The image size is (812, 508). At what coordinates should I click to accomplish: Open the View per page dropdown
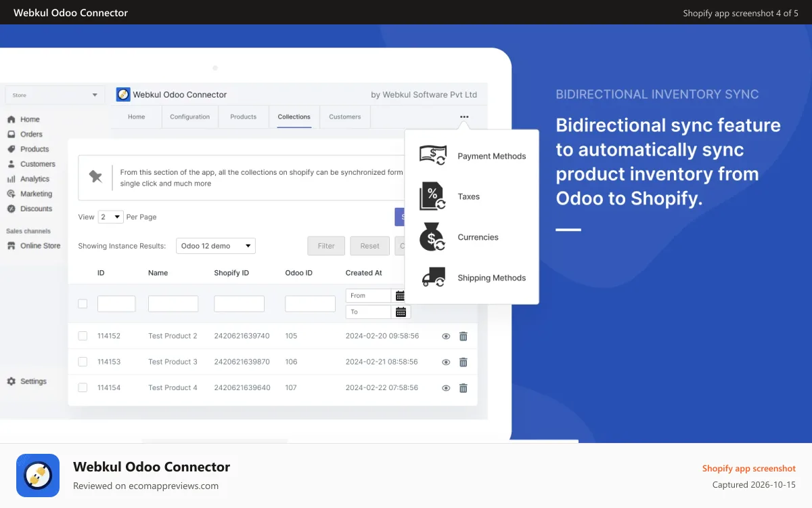(x=110, y=217)
